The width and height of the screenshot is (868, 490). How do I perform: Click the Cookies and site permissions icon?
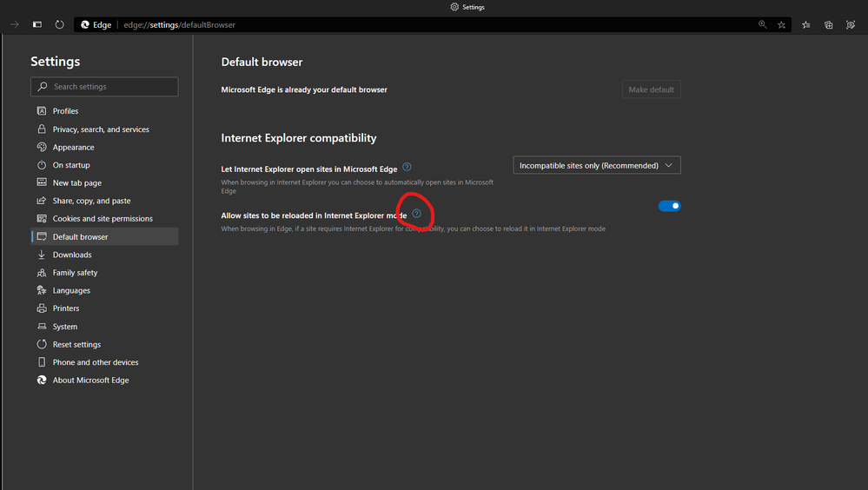(42, 218)
